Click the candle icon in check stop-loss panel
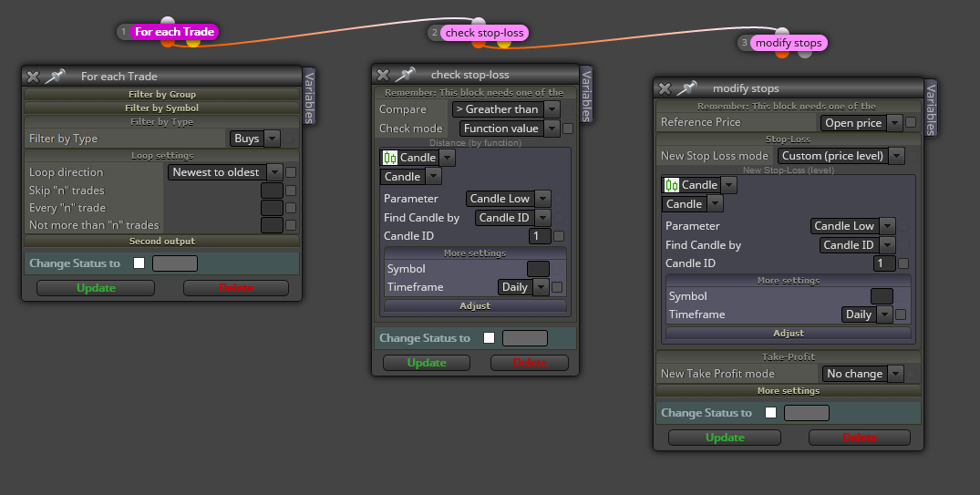The width and height of the screenshot is (980, 495). pyautogui.click(x=390, y=158)
